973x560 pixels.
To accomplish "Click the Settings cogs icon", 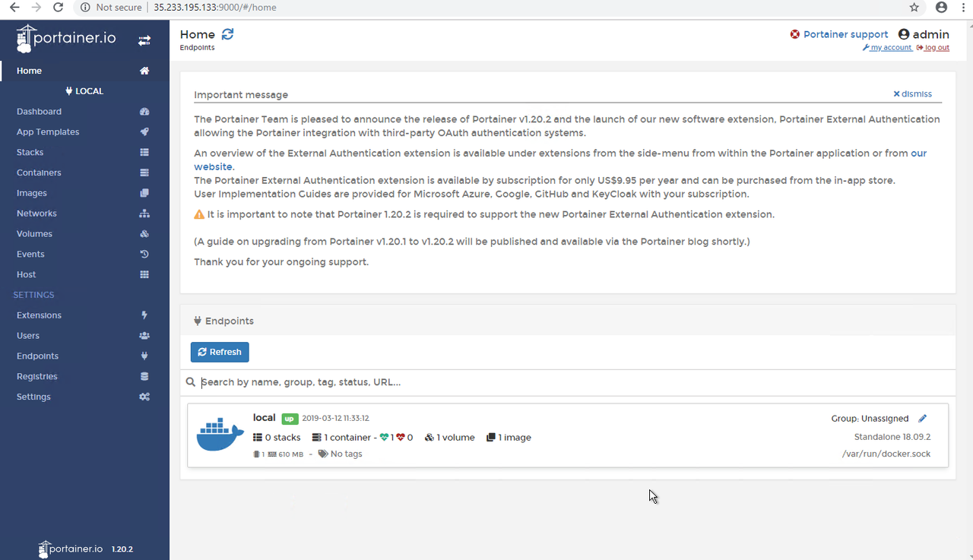I will 144,397.
